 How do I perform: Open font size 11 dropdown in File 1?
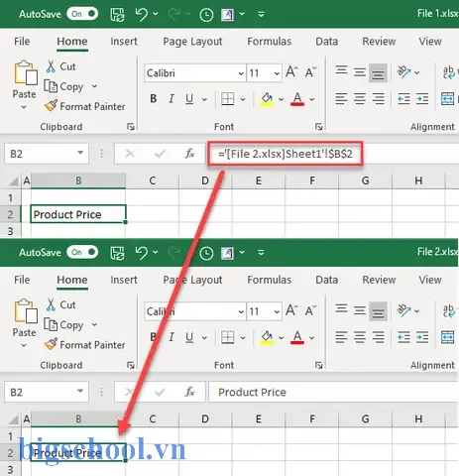[277, 73]
